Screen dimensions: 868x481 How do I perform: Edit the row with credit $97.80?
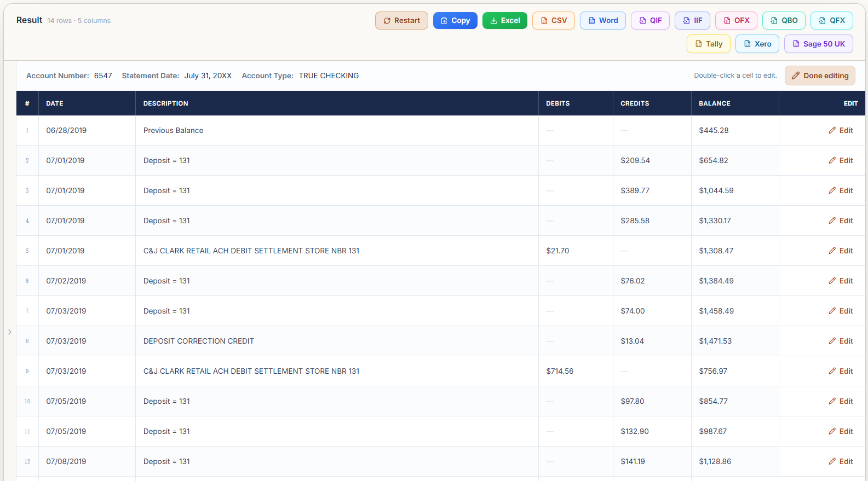(x=841, y=402)
